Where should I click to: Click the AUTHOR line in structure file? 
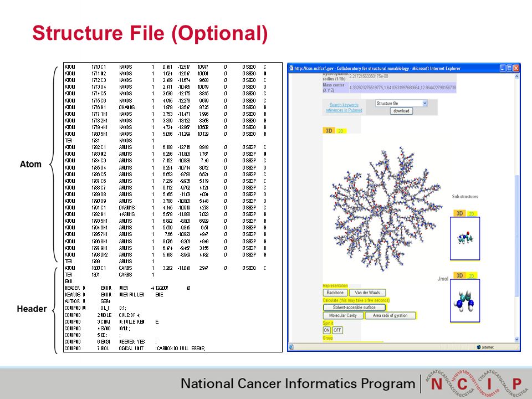pyautogui.click(x=88, y=301)
